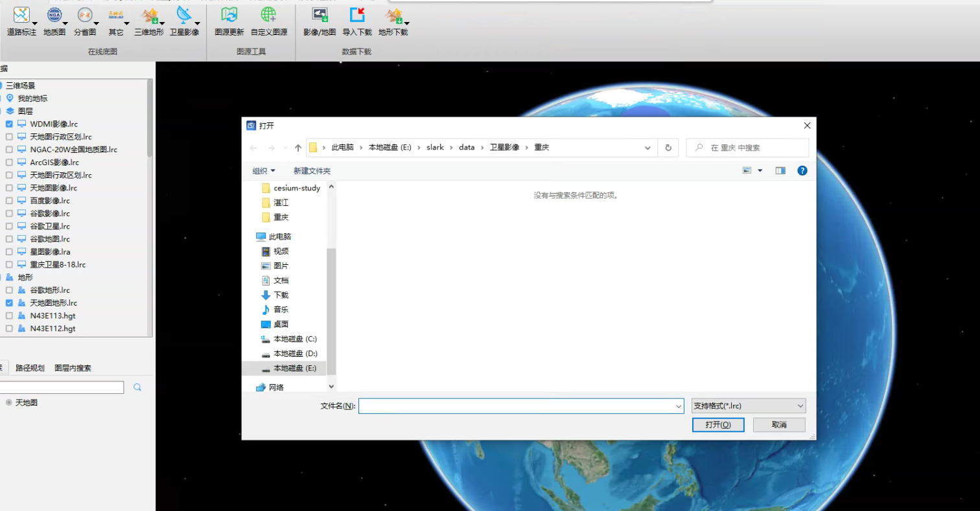Enable the 重庆卫星8-18.lrc layer

[9, 265]
